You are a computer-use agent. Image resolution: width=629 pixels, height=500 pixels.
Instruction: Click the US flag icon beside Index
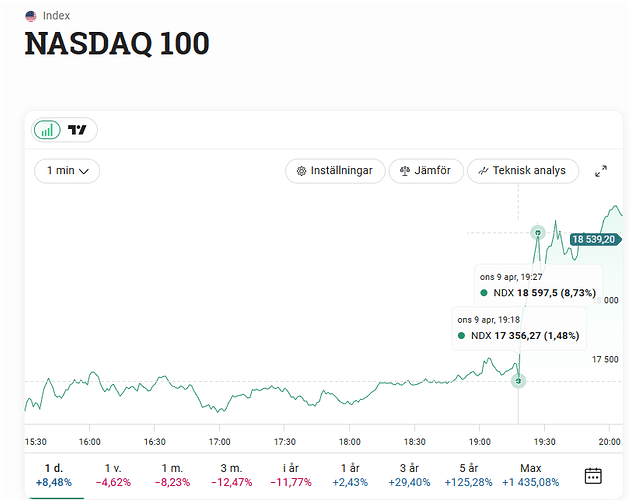point(31,16)
